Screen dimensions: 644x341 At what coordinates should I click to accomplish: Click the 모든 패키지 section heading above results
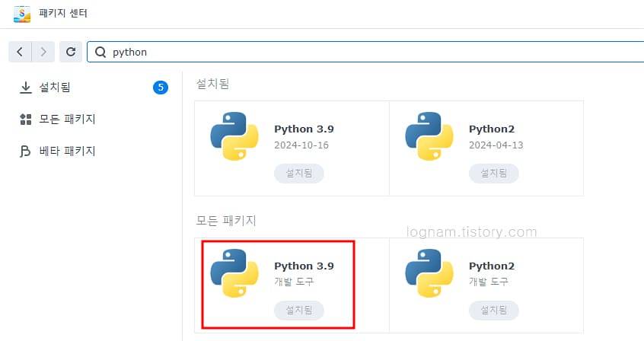click(226, 221)
